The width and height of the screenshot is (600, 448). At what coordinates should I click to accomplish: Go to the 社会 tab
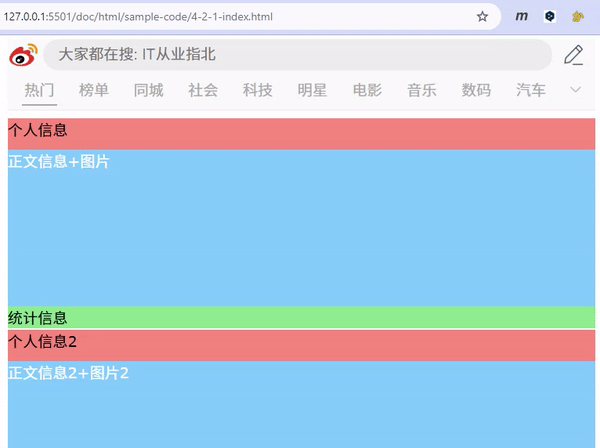pos(203,90)
